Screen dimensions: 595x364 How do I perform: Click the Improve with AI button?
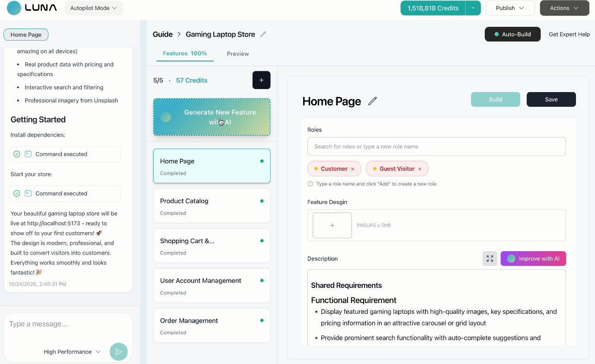[533, 258]
